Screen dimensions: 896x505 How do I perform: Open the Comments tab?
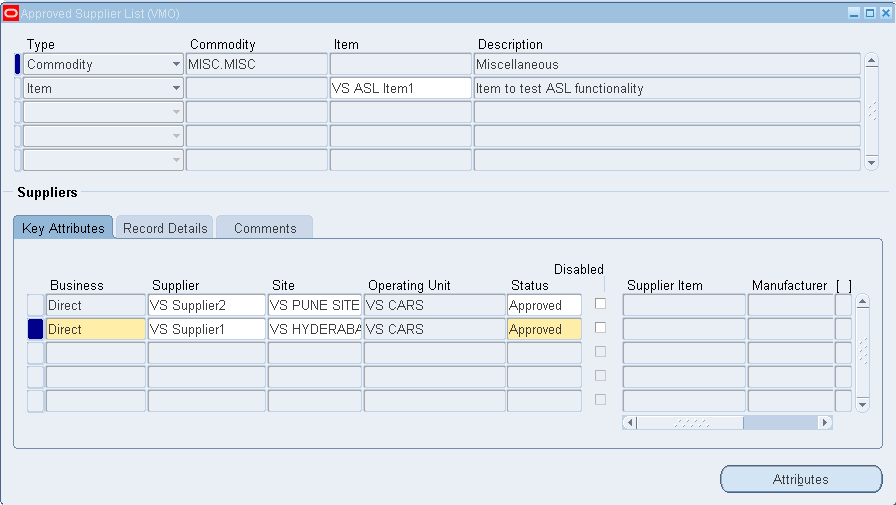pos(265,228)
